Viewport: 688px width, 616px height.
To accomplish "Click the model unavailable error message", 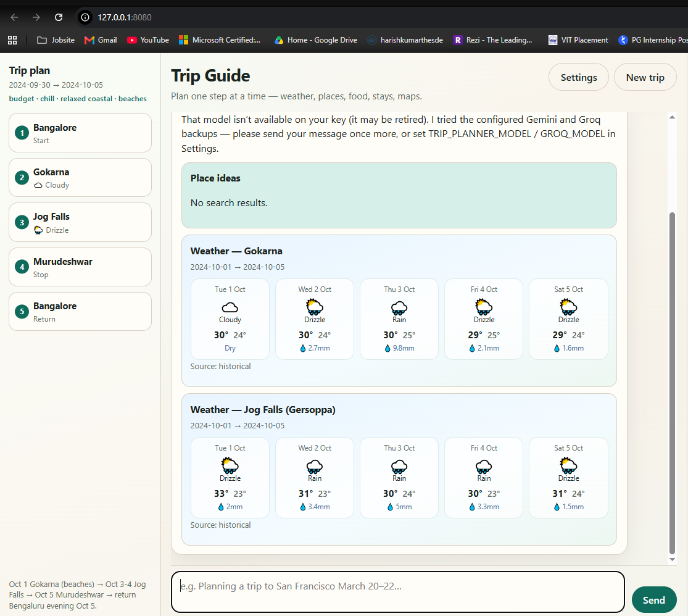I will tap(399, 133).
